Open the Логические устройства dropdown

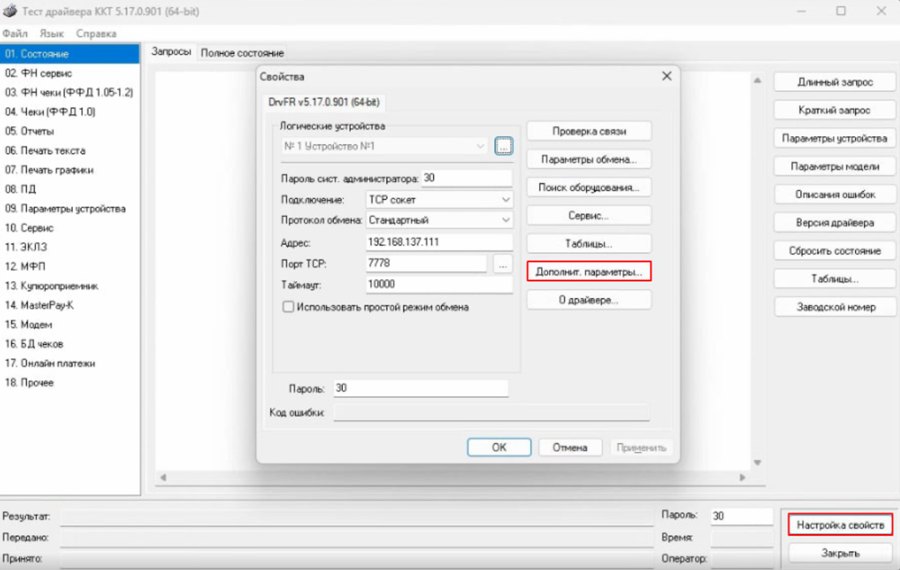coord(384,146)
